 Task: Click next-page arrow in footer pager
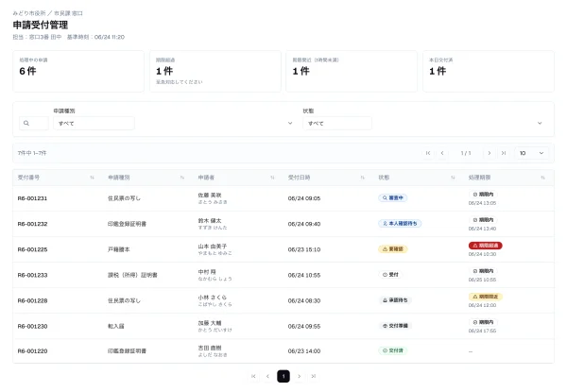point(299,376)
